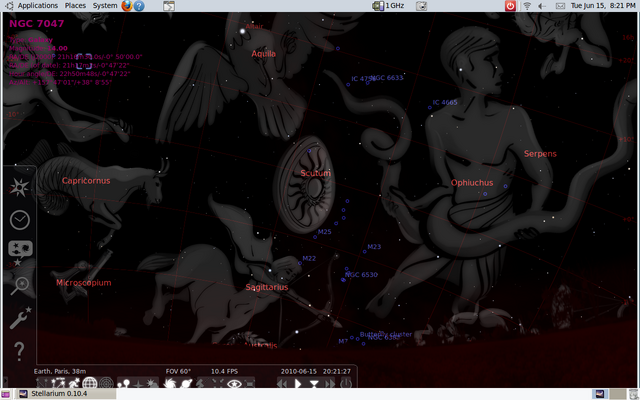The height and width of the screenshot is (400, 640).
Task: Select the M25 cluster label
Action: [x=324, y=232]
